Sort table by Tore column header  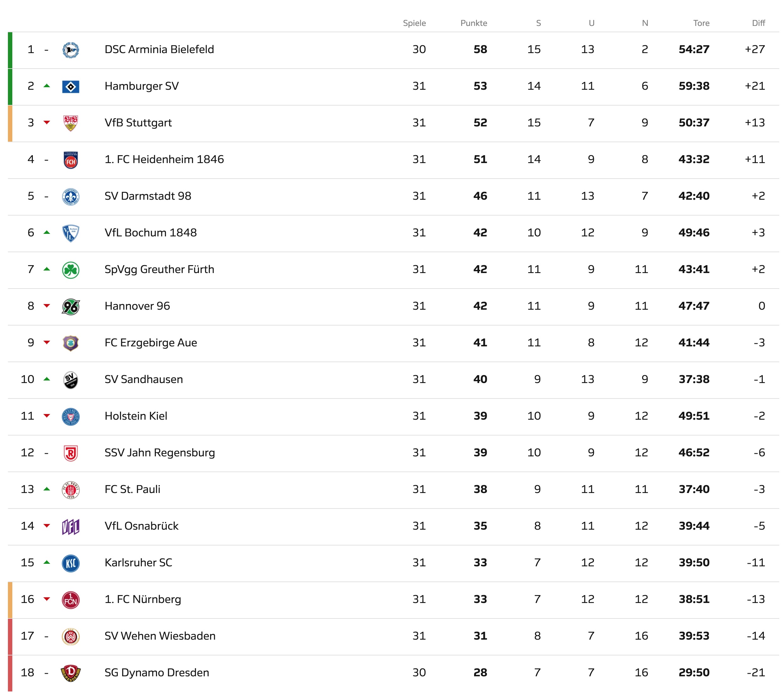click(x=701, y=23)
